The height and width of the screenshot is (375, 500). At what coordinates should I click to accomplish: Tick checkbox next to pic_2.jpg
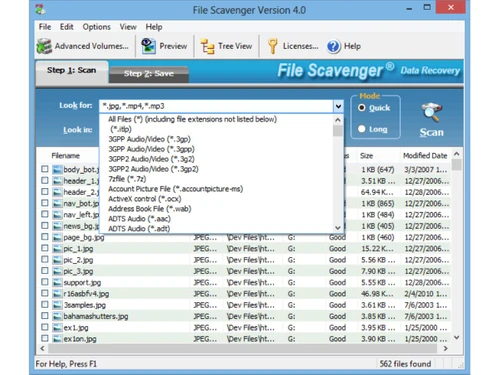pos(45,259)
